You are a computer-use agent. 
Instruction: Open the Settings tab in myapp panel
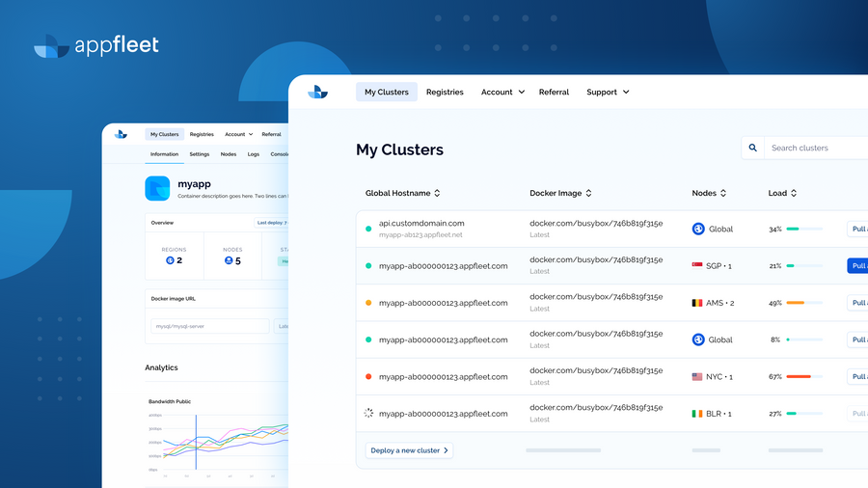[x=200, y=154]
